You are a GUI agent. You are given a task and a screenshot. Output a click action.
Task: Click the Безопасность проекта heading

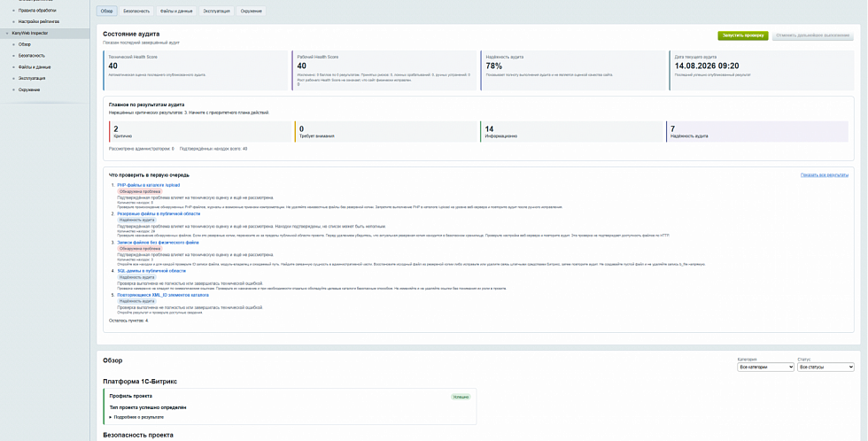138,435
